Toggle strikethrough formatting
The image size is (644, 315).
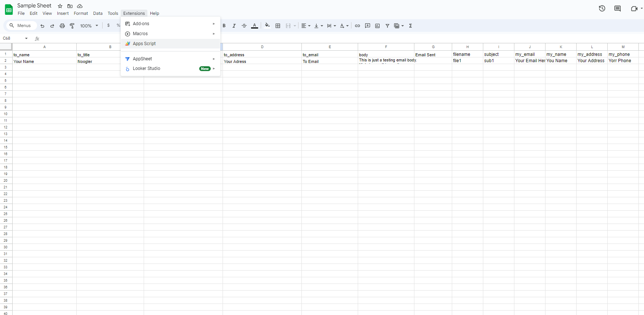[x=244, y=26]
